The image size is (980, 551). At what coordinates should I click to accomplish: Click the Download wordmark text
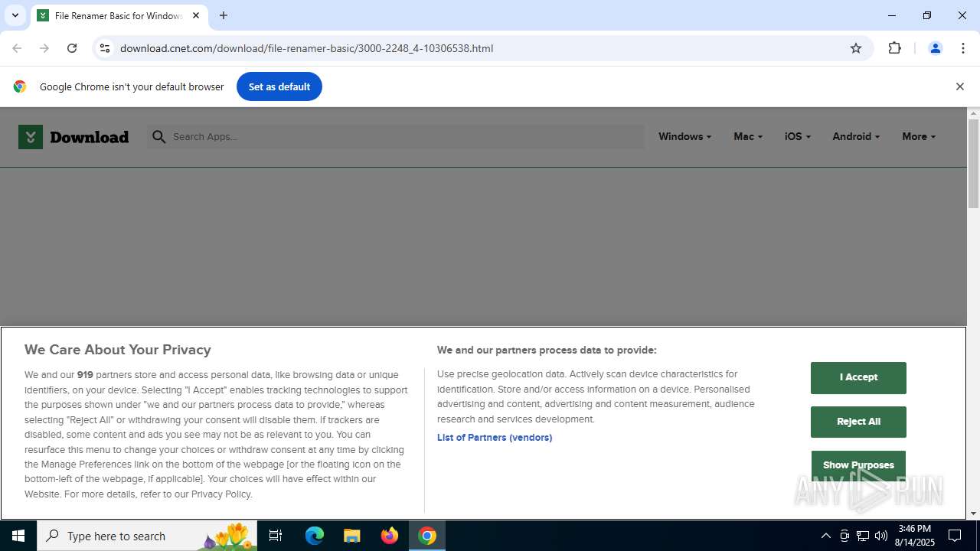[89, 137]
